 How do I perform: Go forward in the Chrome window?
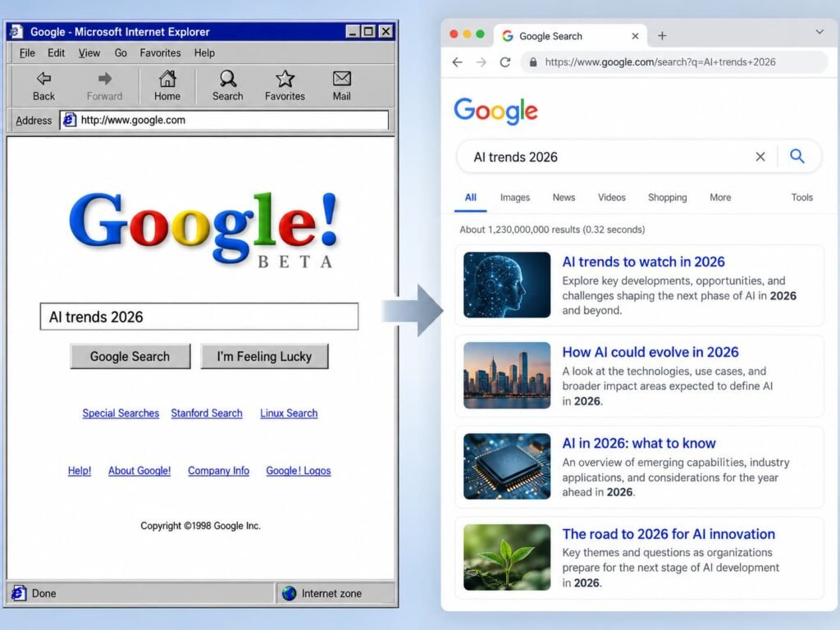click(x=481, y=62)
